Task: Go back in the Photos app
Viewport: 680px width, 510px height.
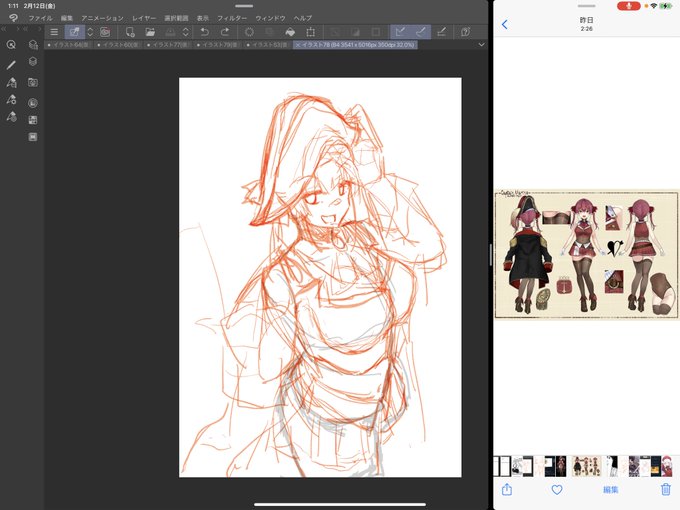Action: click(x=505, y=24)
